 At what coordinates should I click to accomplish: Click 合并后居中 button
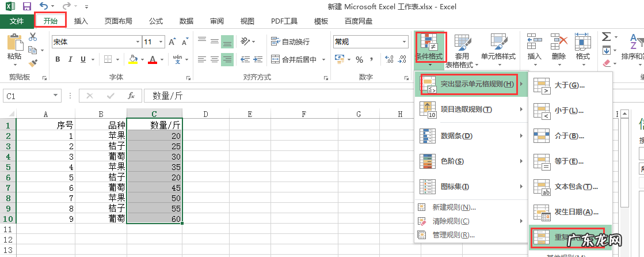[294, 59]
